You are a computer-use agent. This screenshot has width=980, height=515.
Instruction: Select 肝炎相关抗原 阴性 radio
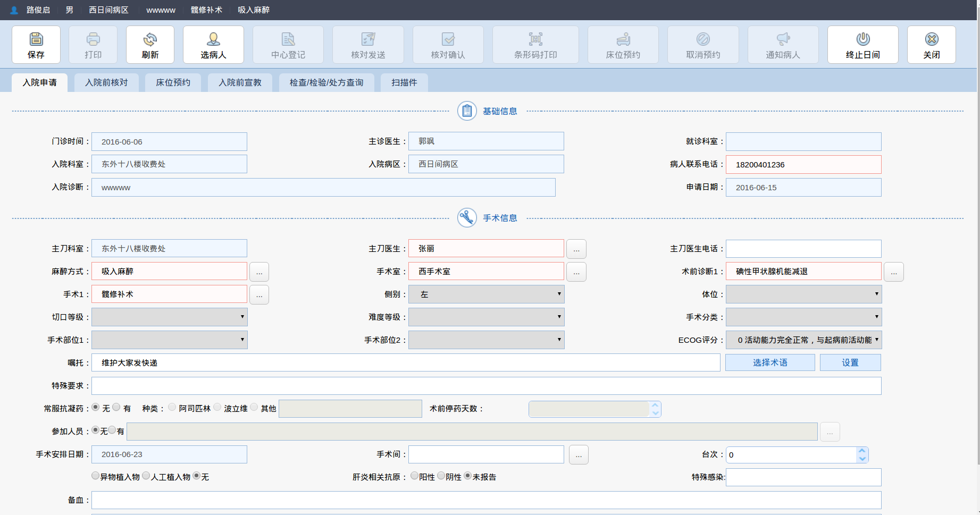441,476
